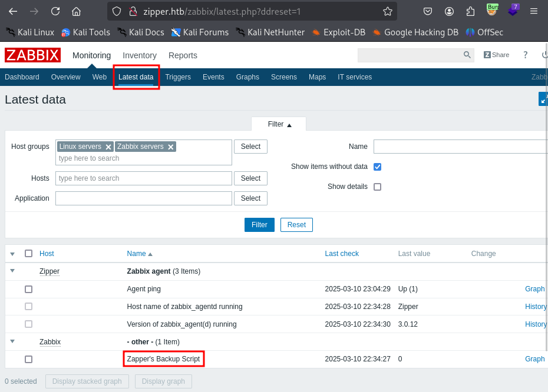Screen dimensions: 548x392
Task: Open the extensions puzzle icon
Action: pyautogui.click(x=470, y=12)
